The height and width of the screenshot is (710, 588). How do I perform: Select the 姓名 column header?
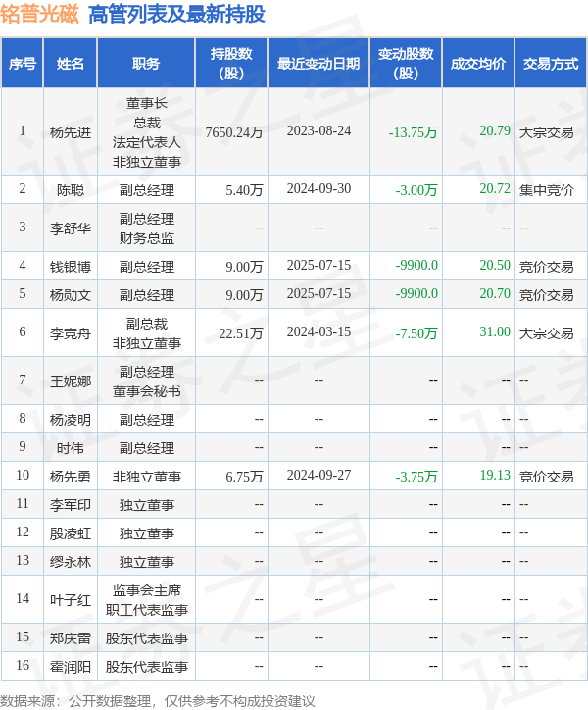pos(71,64)
